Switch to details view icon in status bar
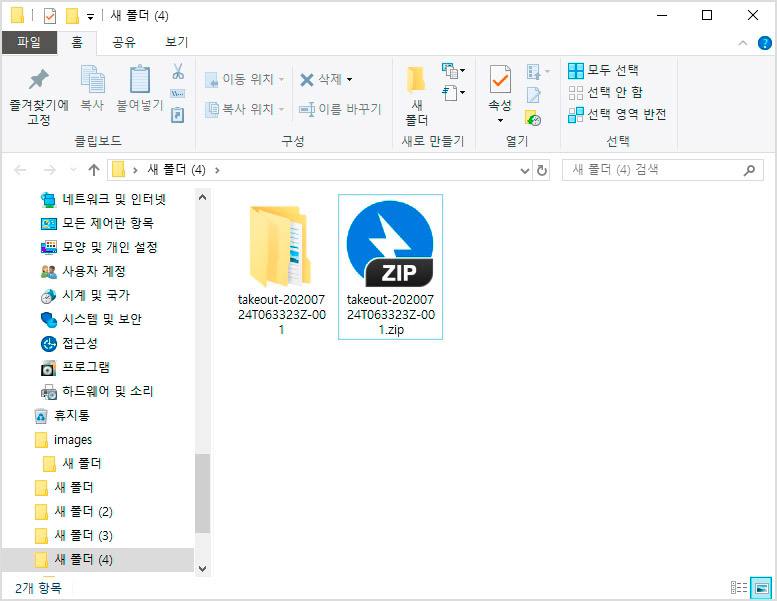Screen dimensions: 777x601 coord(738,588)
